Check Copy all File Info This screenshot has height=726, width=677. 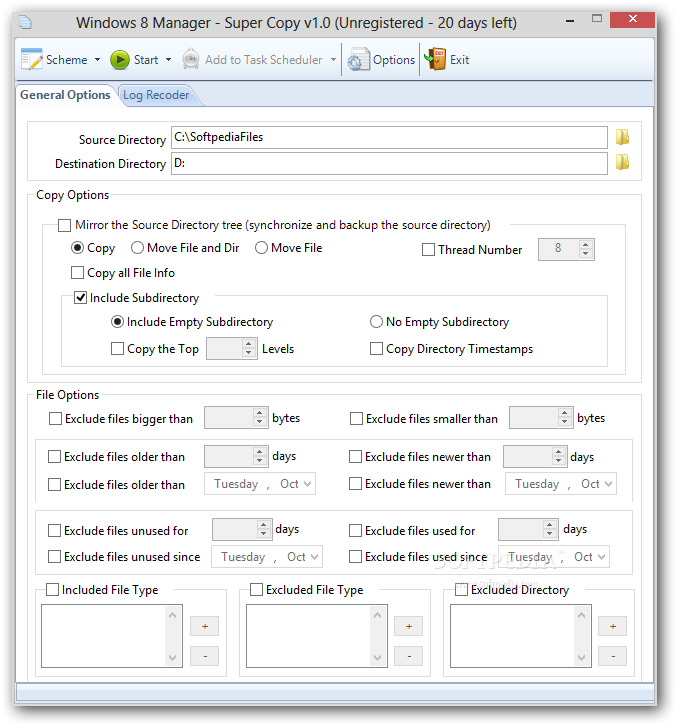[x=77, y=273]
